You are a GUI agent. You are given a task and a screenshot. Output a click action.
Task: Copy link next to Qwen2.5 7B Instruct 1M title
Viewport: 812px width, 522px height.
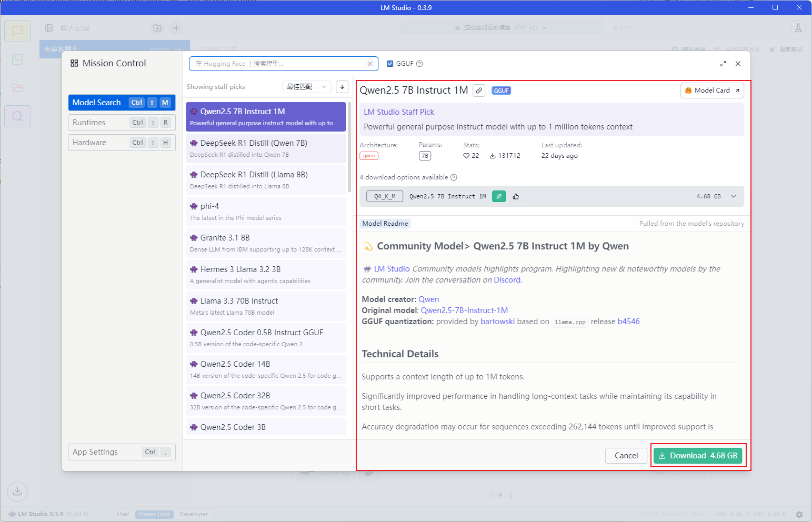tap(479, 91)
